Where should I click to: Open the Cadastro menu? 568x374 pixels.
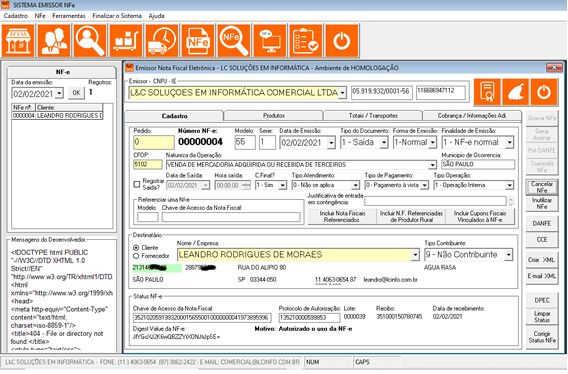coord(16,16)
